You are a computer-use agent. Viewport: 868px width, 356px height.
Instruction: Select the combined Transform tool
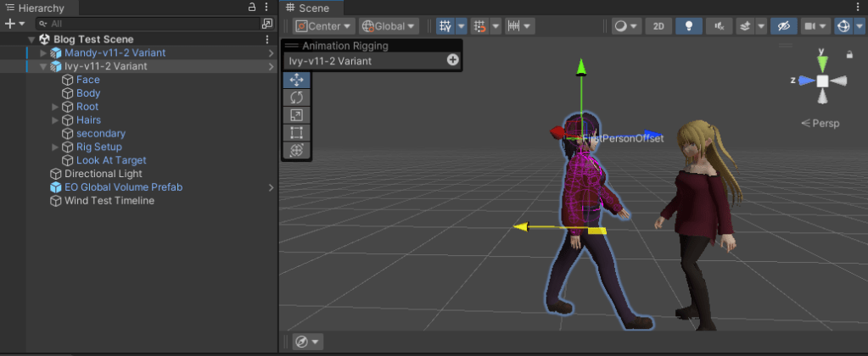[297, 150]
